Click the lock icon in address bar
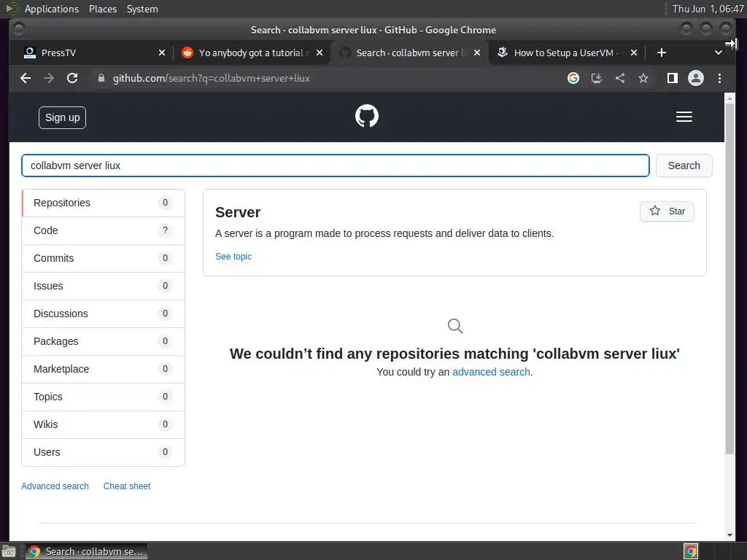The width and height of the screenshot is (747, 560). pos(101,78)
